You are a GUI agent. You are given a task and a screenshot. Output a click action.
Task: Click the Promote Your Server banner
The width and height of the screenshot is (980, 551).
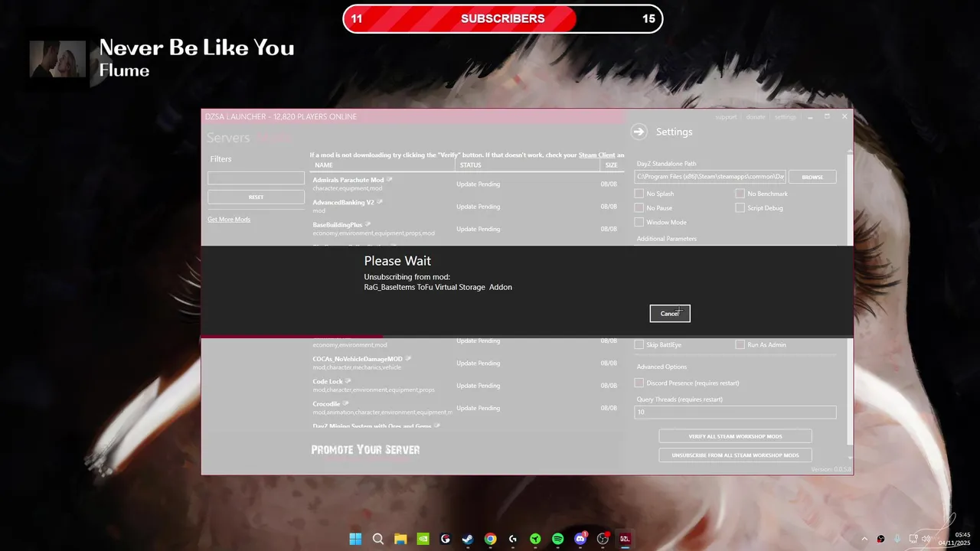[x=365, y=450]
